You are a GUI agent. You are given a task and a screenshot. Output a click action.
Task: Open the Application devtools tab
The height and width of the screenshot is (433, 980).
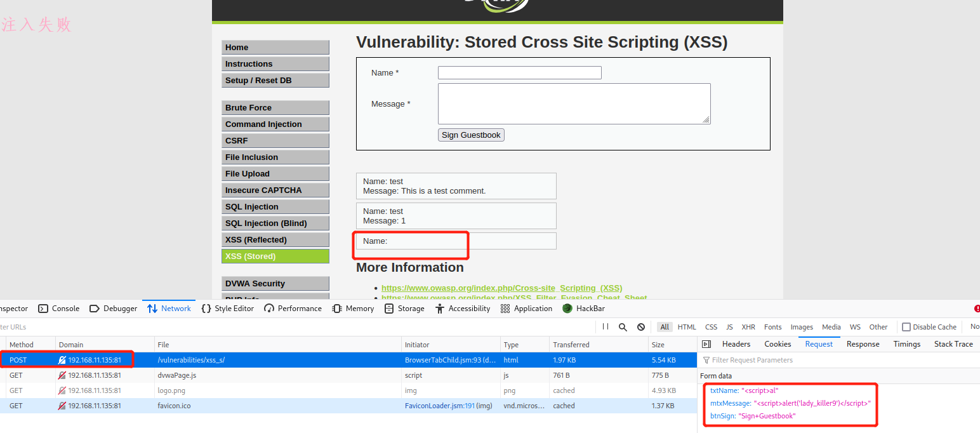pos(526,309)
